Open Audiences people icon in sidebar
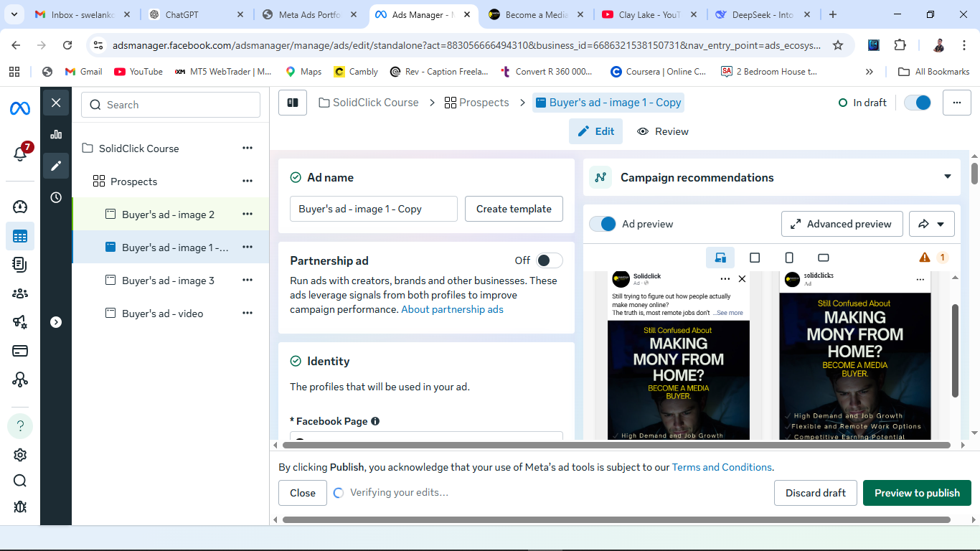The image size is (980, 551). (20, 293)
